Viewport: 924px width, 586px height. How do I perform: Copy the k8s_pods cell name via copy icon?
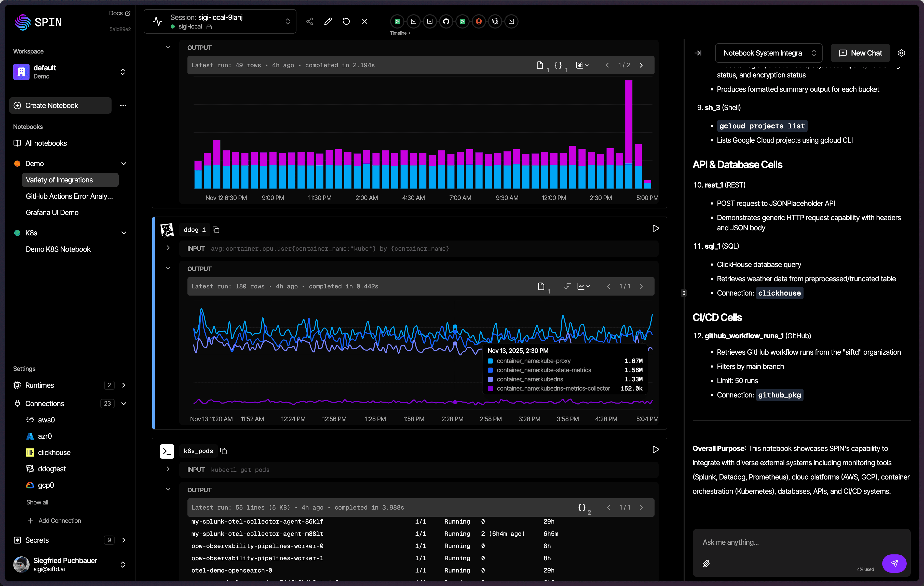point(224,451)
